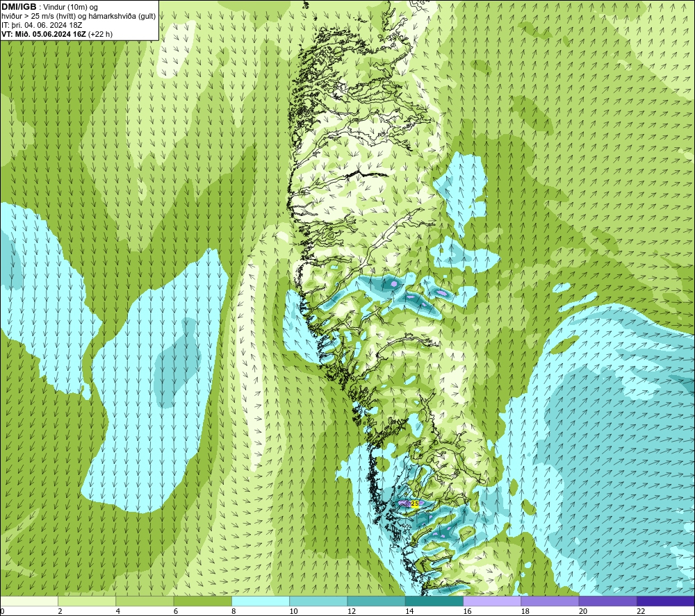Click the 14–16 m/s dark teal legend swatch

434,601
